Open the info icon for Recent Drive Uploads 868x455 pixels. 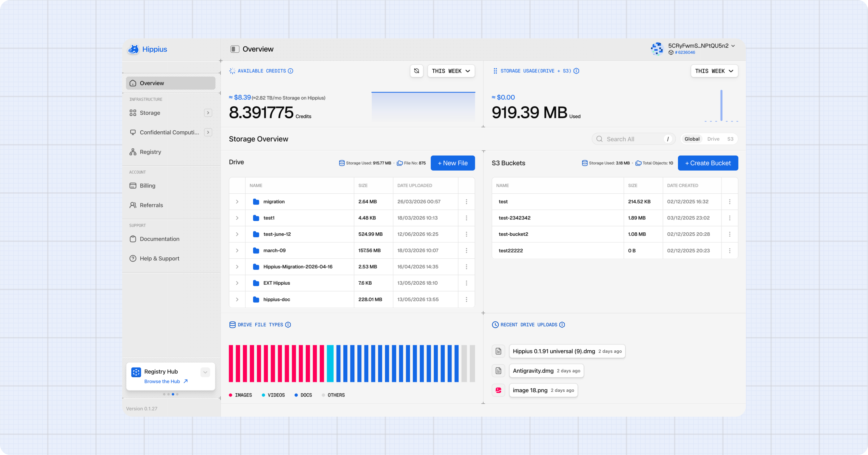pos(562,325)
